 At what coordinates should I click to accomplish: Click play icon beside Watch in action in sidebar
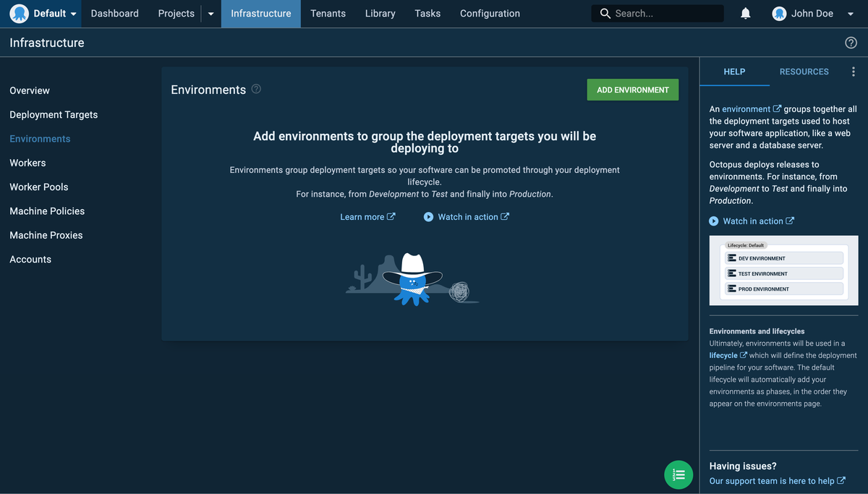[715, 221]
